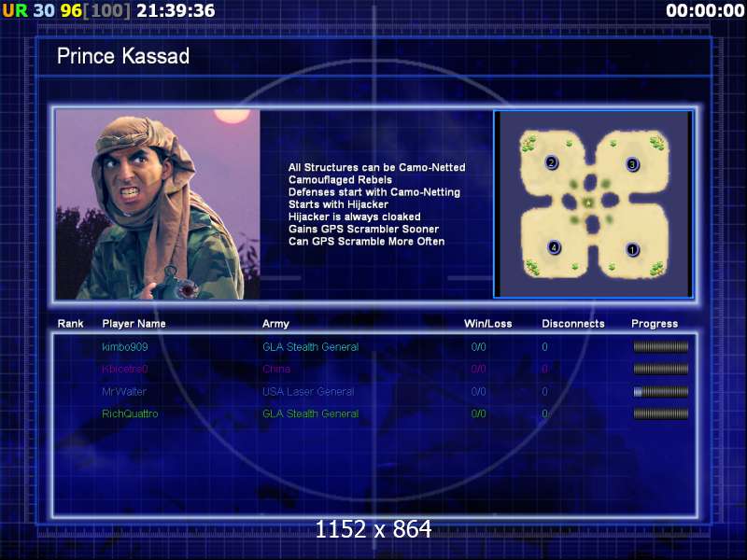Click the China army entry
This screenshot has height=560, width=747.
[x=276, y=369]
